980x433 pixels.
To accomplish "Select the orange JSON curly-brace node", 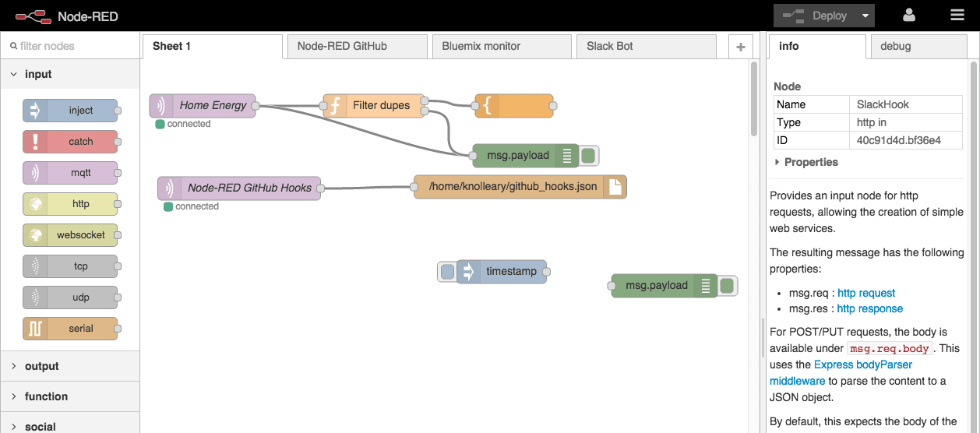I will click(x=513, y=105).
